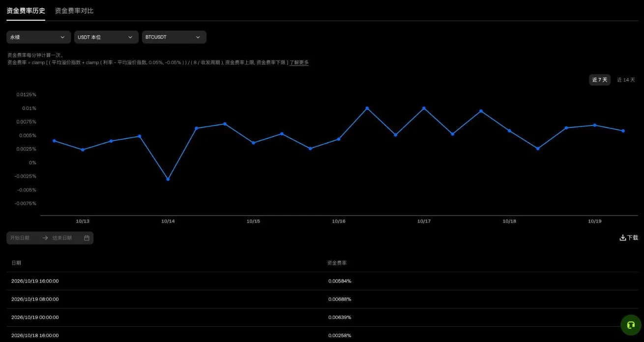644x342 pixels.
Task: Open the calendar icon in date picker
Action: [87, 238]
